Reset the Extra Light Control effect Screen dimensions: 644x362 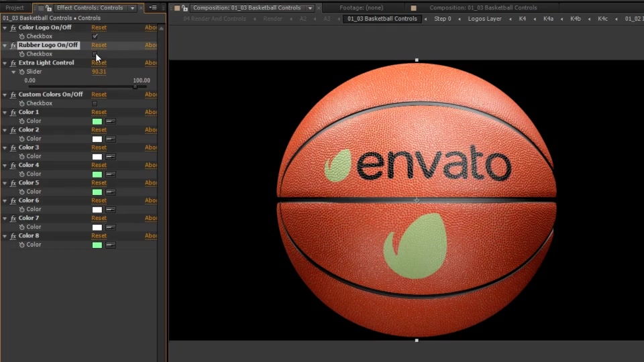(x=99, y=63)
